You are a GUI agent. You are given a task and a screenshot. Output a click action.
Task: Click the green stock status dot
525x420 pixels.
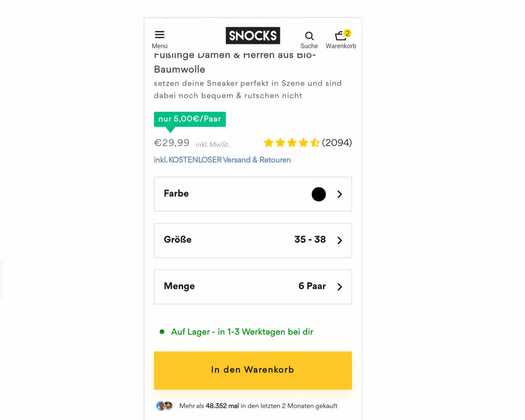162,332
